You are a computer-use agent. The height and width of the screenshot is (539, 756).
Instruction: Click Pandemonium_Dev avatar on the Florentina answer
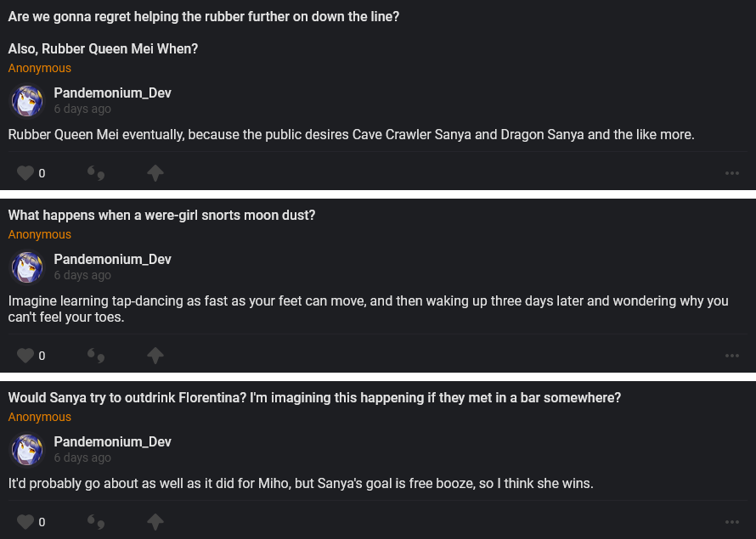26,450
